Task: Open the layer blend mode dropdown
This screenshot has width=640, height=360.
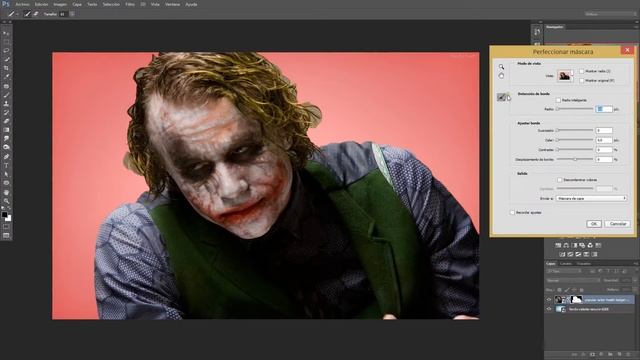Action: coord(573,280)
